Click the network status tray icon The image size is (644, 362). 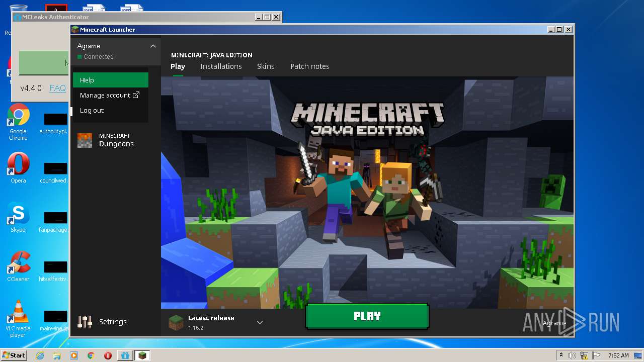[x=584, y=355]
